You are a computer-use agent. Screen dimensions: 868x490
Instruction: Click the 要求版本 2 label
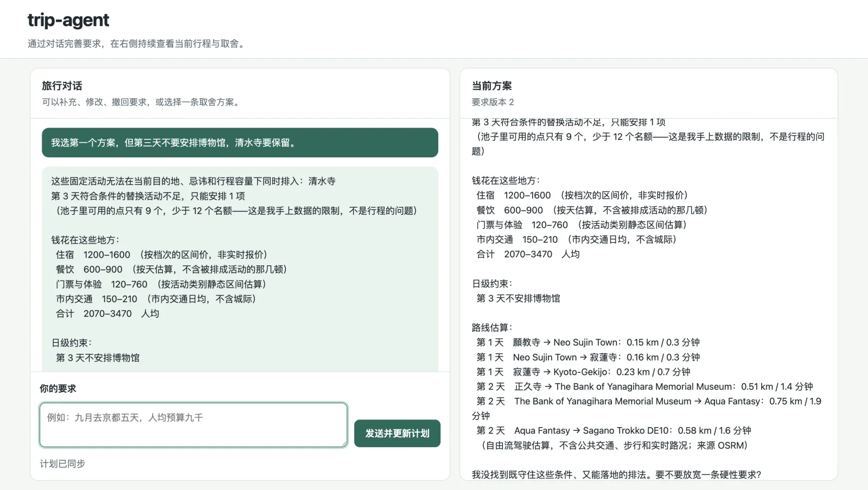(493, 102)
